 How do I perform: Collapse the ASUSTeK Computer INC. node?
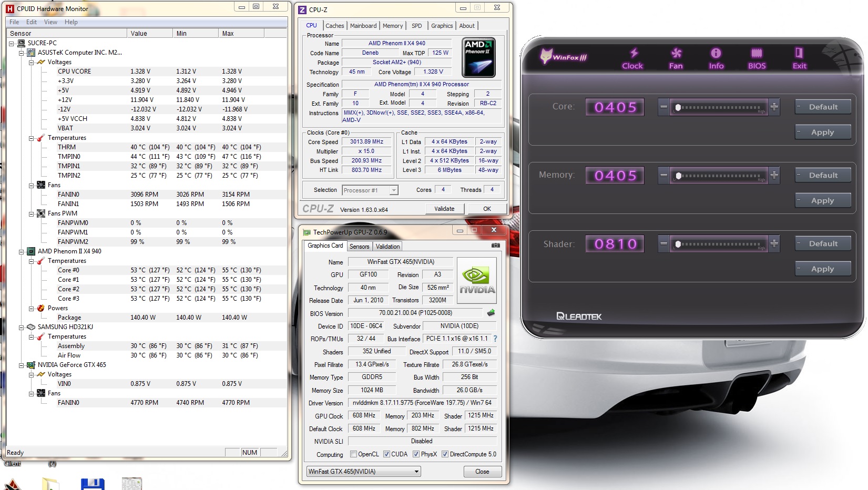pyautogui.click(x=22, y=53)
